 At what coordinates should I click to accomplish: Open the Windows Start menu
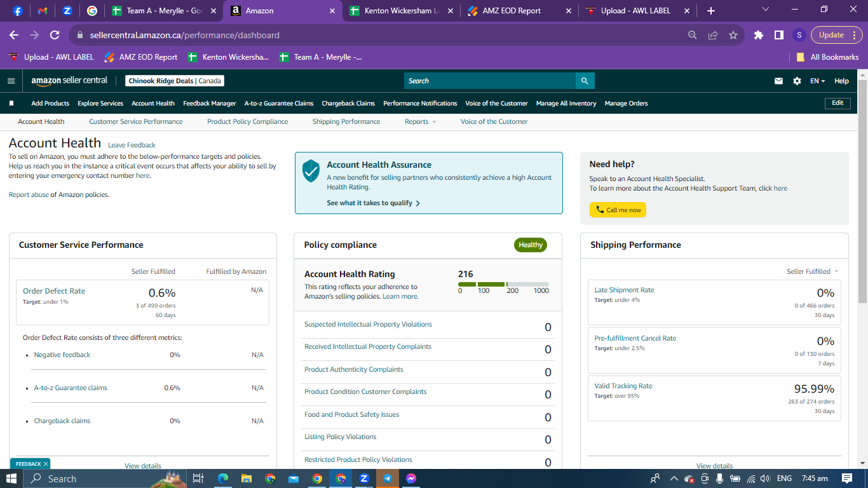tap(11, 478)
